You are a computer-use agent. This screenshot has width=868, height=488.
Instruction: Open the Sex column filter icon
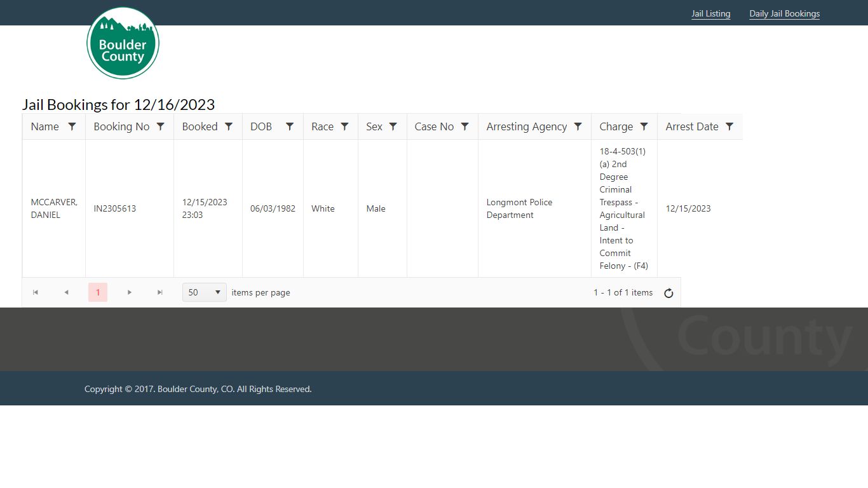pyautogui.click(x=393, y=126)
